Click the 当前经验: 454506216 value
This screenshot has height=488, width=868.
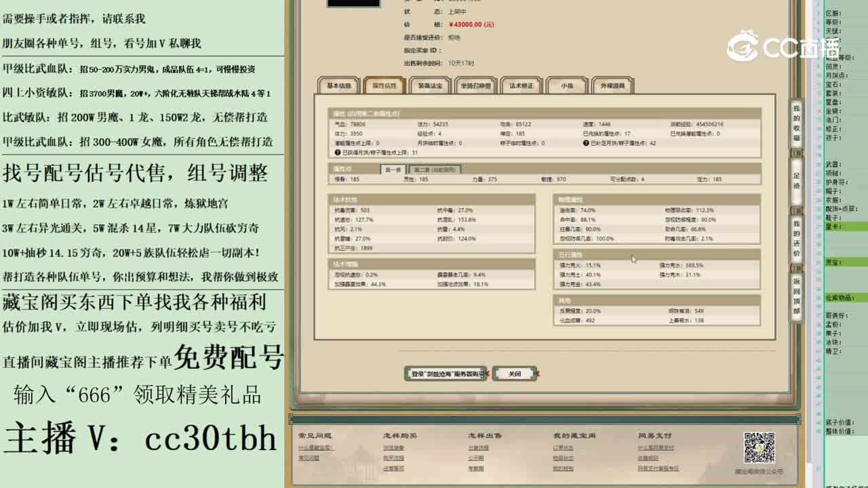(x=696, y=125)
